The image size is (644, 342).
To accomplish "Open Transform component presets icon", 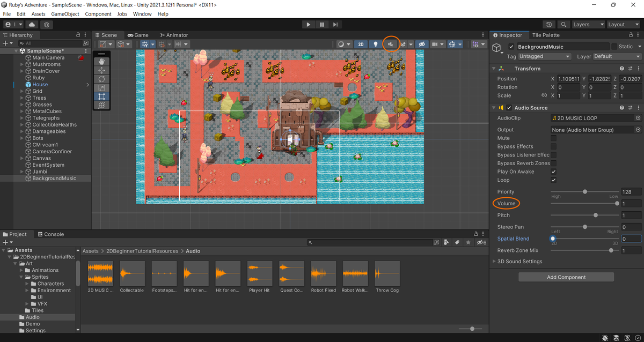I will click(x=630, y=69).
